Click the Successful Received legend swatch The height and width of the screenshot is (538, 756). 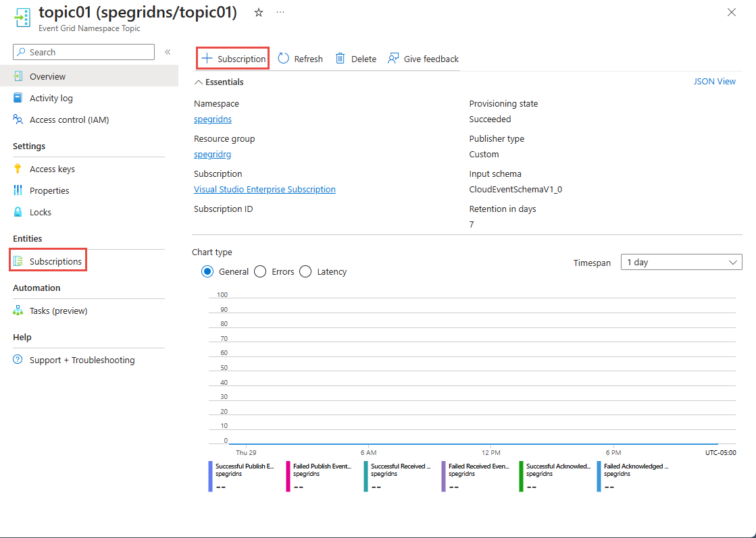coord(366,477)
